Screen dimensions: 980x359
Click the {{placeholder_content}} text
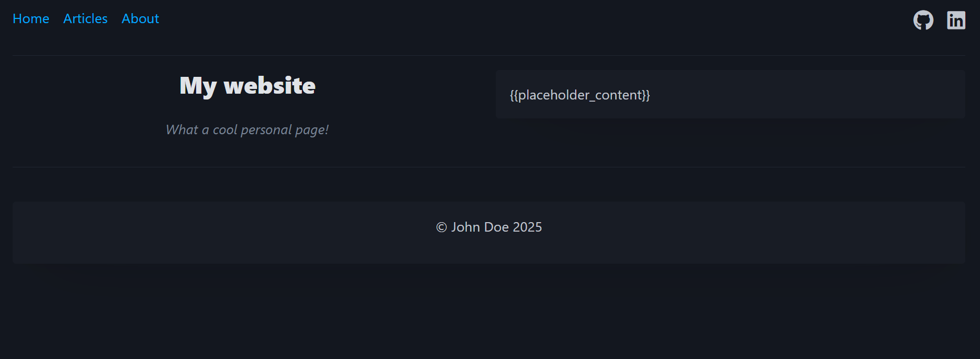pyautogui.click(x=579, y=95)
